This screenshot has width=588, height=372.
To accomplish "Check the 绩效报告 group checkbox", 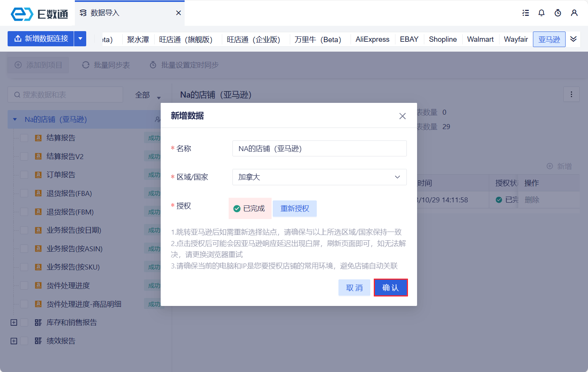I will (x=24, y=341).
